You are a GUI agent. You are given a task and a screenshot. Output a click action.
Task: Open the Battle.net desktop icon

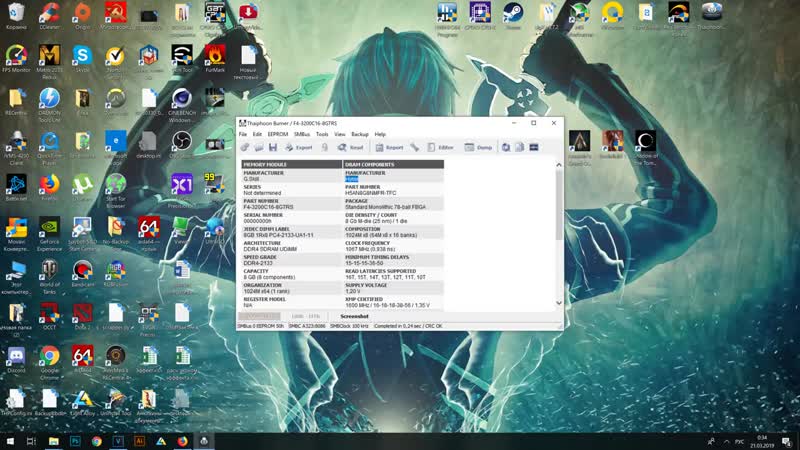coord(16,187)
